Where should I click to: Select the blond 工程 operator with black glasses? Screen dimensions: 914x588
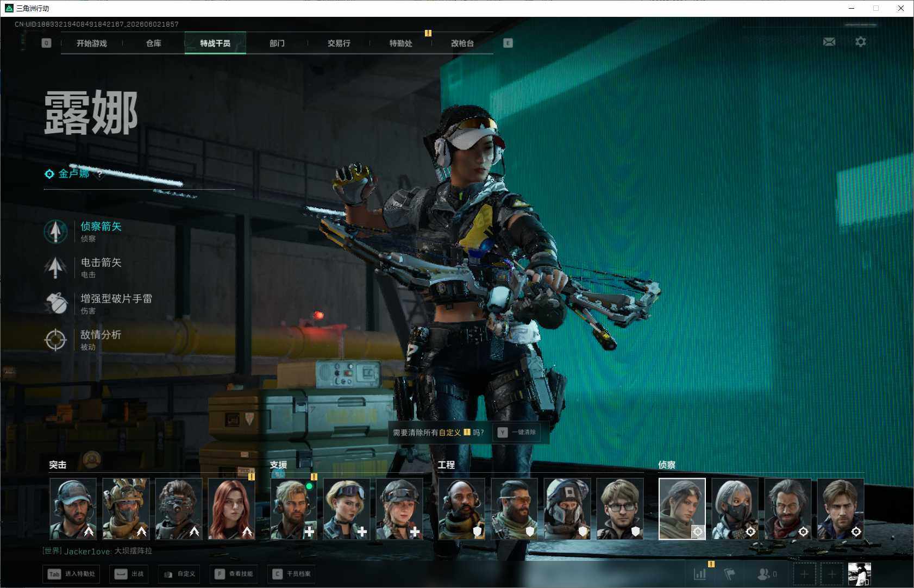[x=619, y=509]
